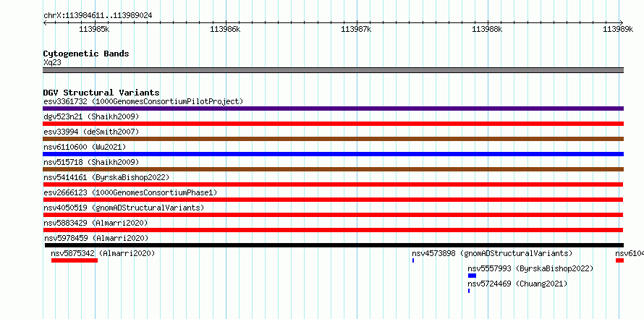This screenshot has height=319, width=644.
Task: Select the dgv523n21 red variant bar
Action: 333,124
